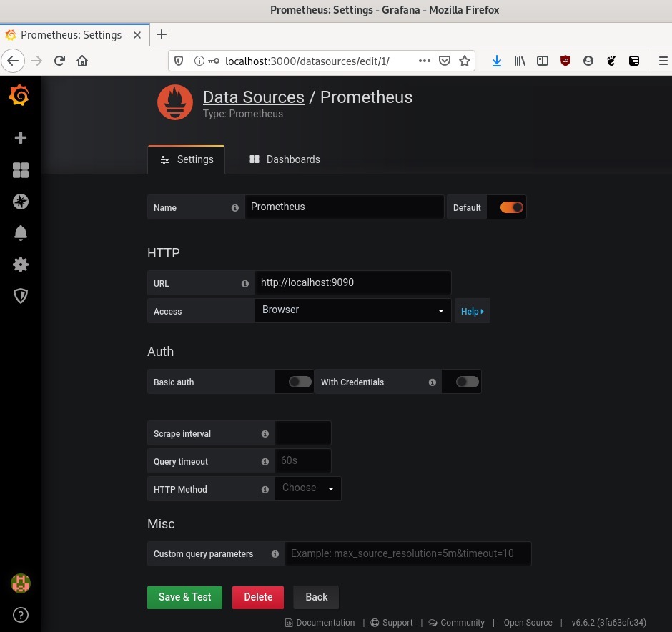This screenshot has width=672, height=632.
Task: Enable the Basic auth switch
Action: coord(300,382)
